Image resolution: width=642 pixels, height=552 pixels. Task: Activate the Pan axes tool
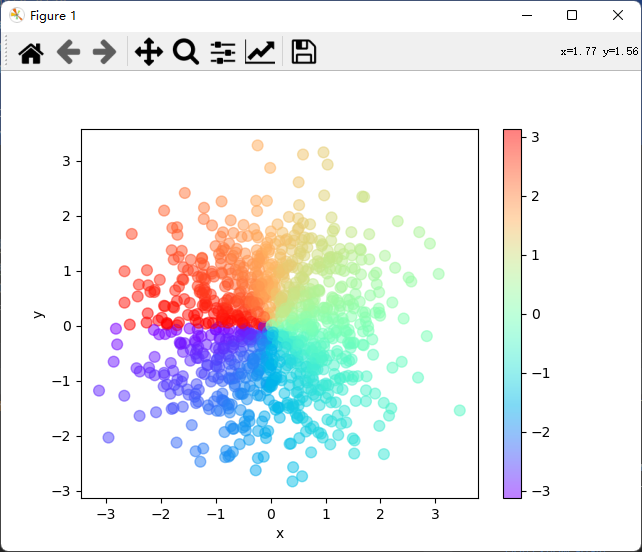(149, 52)
